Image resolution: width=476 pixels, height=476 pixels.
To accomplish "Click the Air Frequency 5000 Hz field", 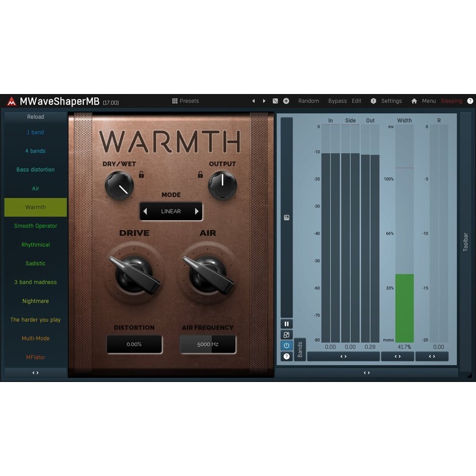I will click(x=208, y=345).
